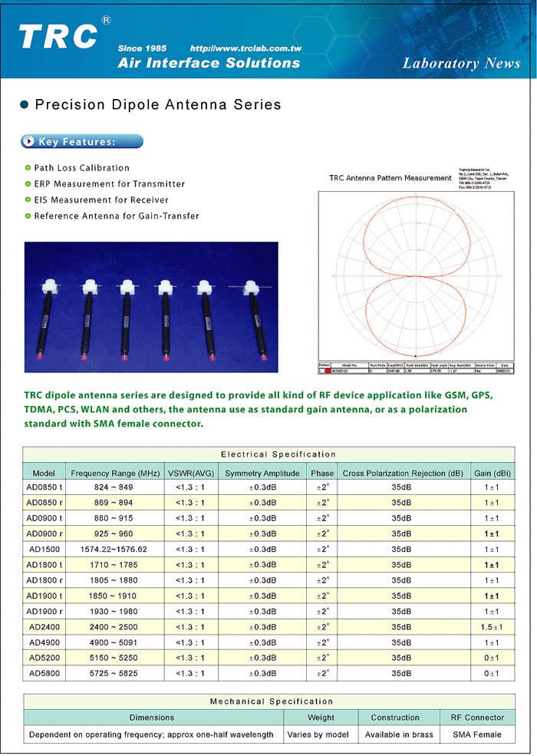Click the VSWR(AVG) column header
Image resolution: width=537 pixels, height=756 pixels.
191,473
